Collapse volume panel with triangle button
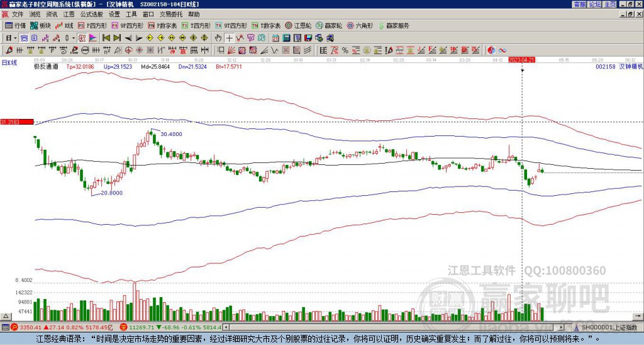Image resolution: width=644 pixels, height=345 pixels. click(6, 316)
